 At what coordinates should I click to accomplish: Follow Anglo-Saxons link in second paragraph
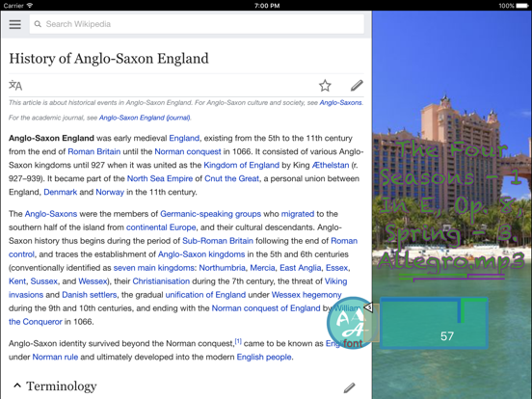51,214
